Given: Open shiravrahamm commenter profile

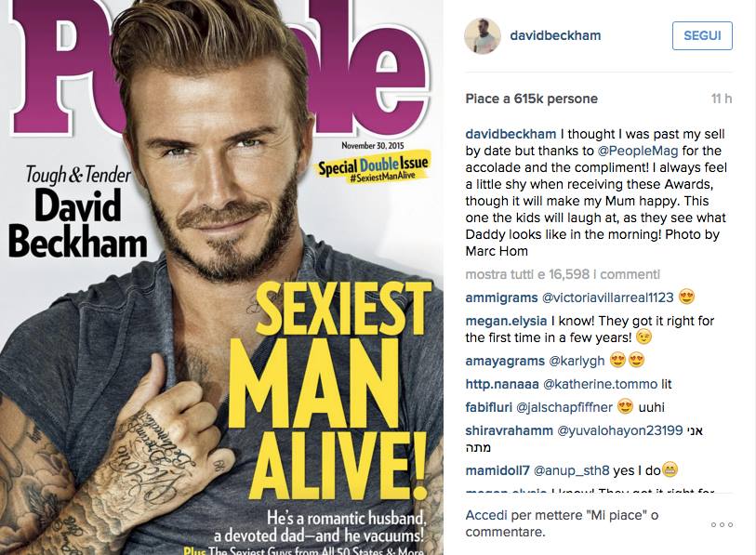Looking at the screenshot, I should coord(510,430).
